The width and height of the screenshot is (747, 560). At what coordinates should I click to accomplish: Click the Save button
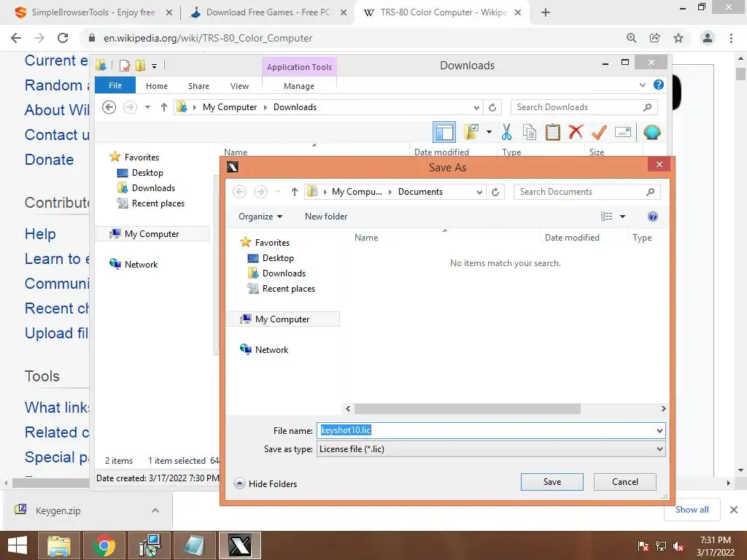[552, 482]
